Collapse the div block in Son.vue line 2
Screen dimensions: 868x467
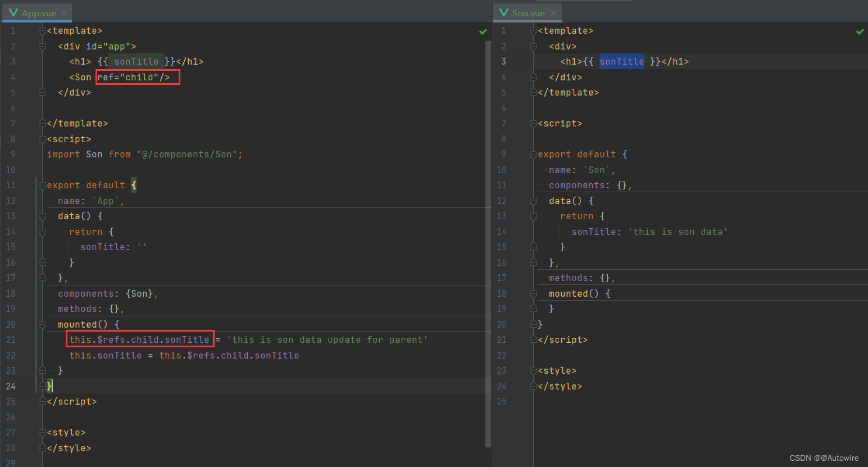(x=533, y=47)
